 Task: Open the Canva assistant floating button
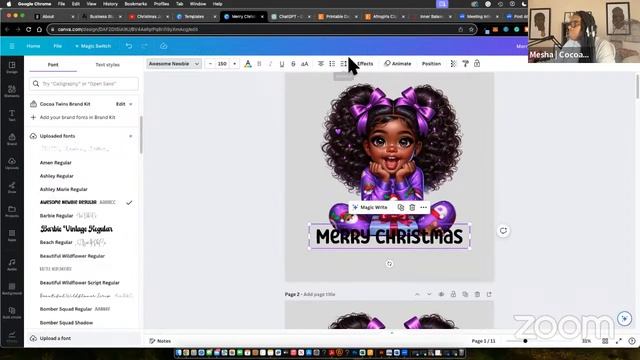click(624, 318)
